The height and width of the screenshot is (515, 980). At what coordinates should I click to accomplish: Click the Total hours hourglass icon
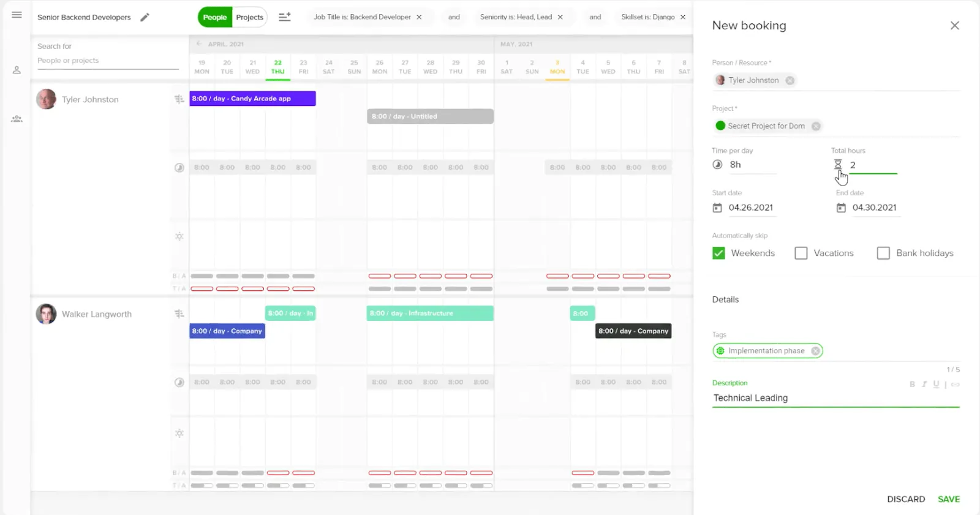tap(838, 165)
